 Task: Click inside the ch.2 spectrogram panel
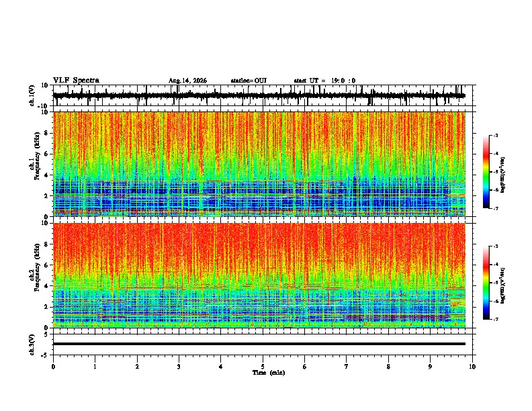click(259, 275)
